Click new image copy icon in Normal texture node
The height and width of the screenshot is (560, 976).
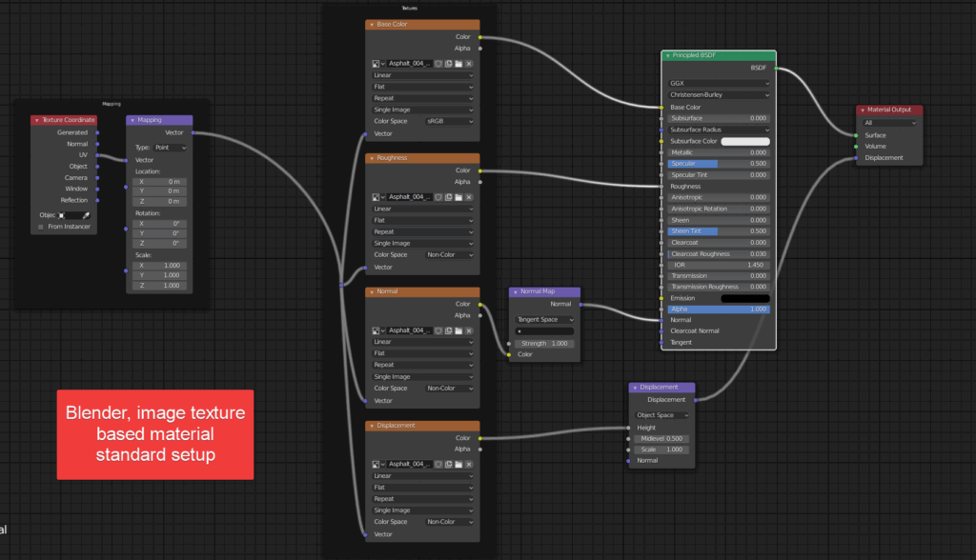(449, 330)
